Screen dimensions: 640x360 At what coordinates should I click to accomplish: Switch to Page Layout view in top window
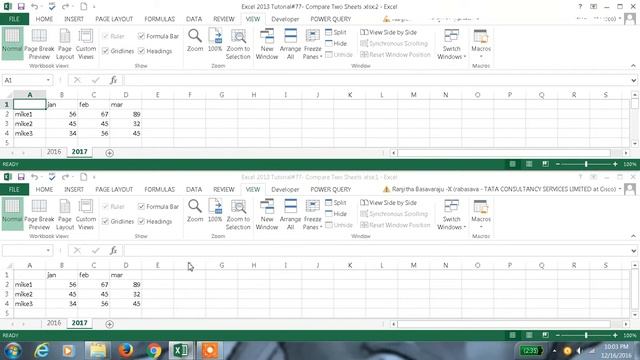tap(65, 44)
